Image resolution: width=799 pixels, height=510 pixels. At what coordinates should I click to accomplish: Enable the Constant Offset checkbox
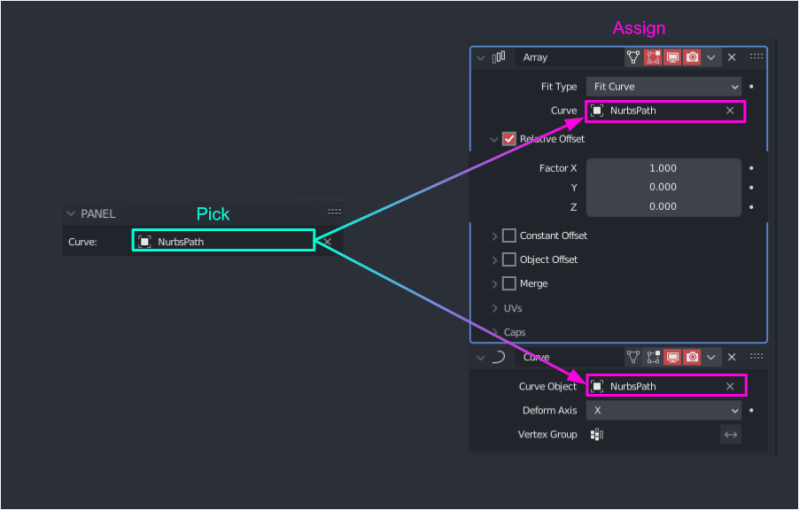coord(509,235)
